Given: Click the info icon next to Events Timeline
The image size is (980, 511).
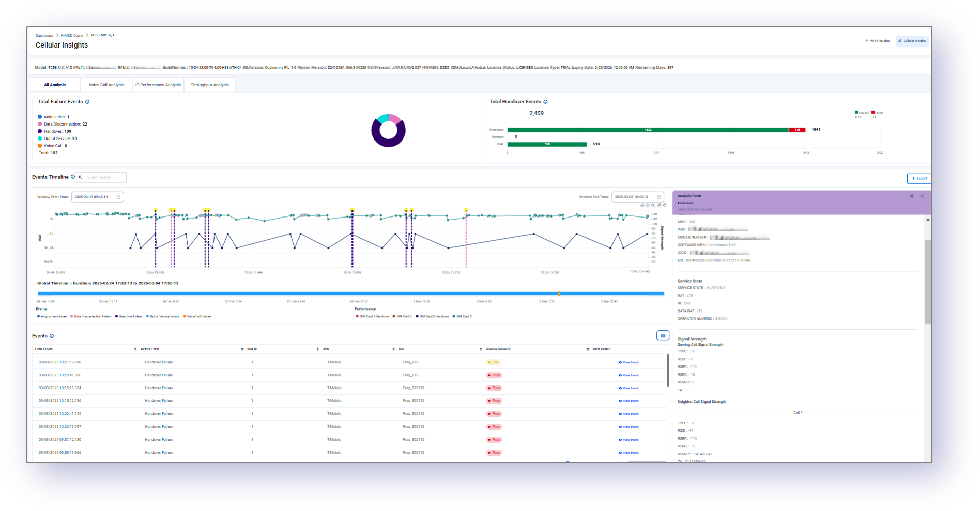Looking at the screenshot, I should click(73, 177).
